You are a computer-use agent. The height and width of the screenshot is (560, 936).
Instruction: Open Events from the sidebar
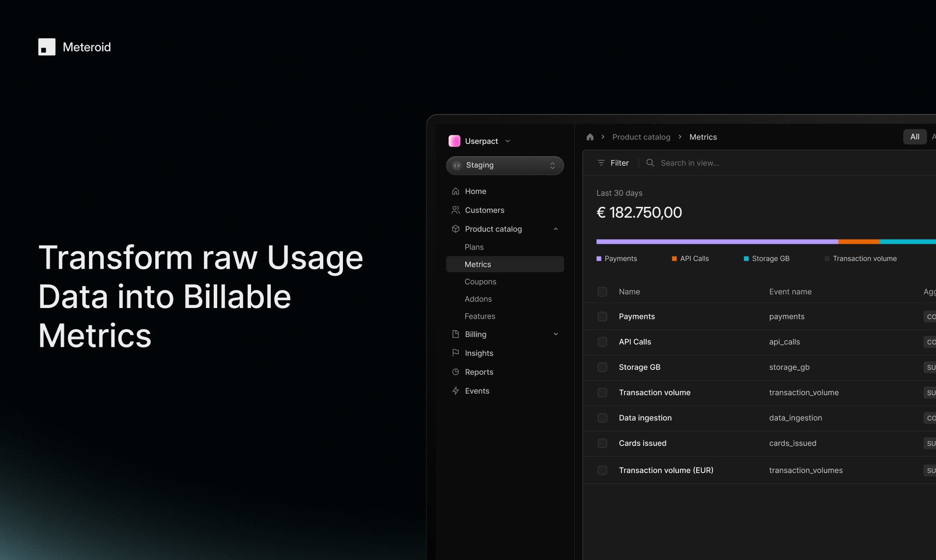coord(477,391)
